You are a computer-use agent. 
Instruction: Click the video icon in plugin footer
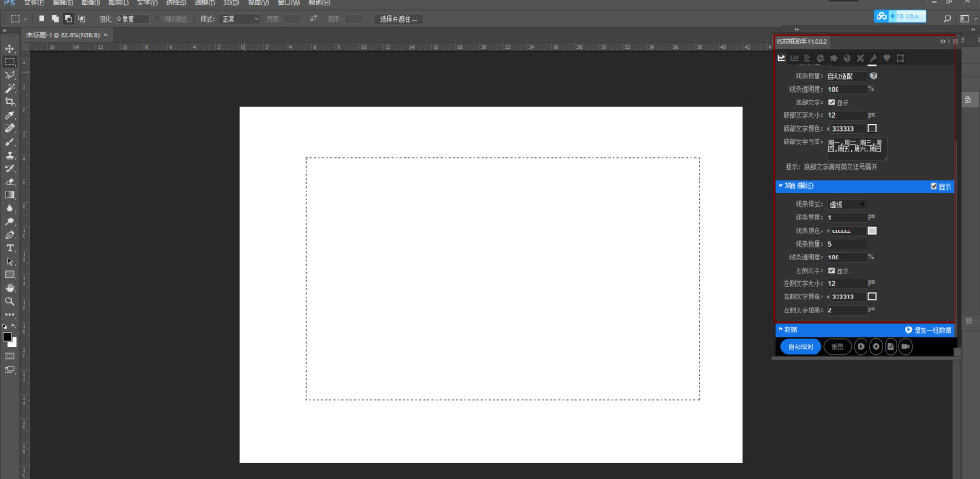(x=905, y=347)
